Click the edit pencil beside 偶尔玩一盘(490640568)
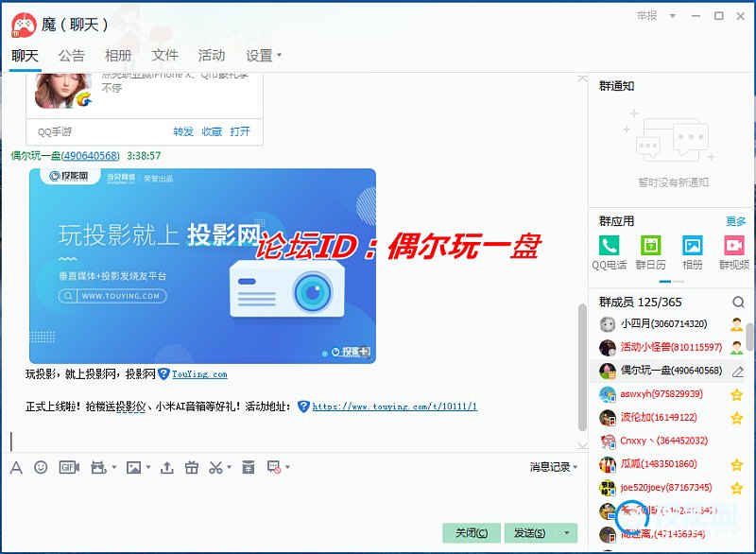This screenshot has height=554, width=756. coord(738,372)
